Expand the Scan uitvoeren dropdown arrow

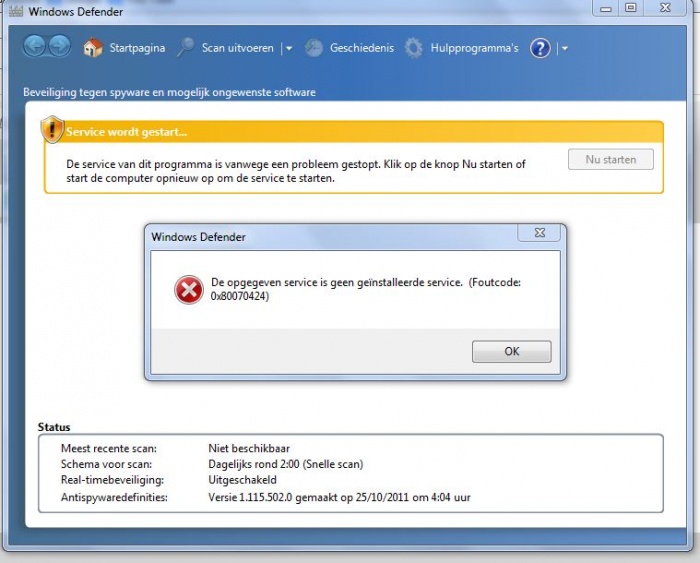point(289,48)
